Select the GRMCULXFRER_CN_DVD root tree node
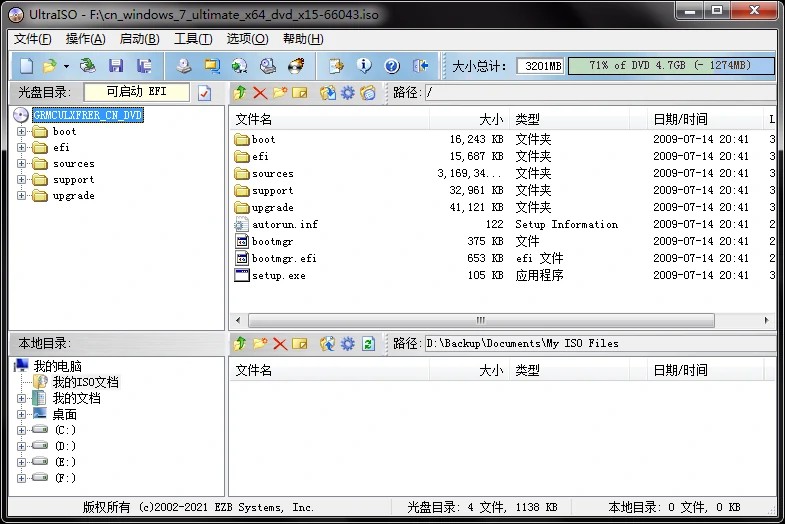785x524 pixels. (88, 115)
